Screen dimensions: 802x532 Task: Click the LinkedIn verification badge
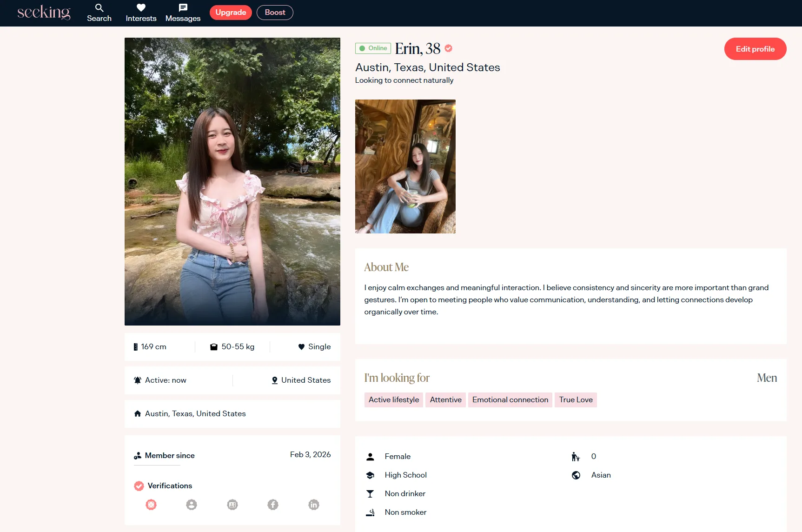314,505
